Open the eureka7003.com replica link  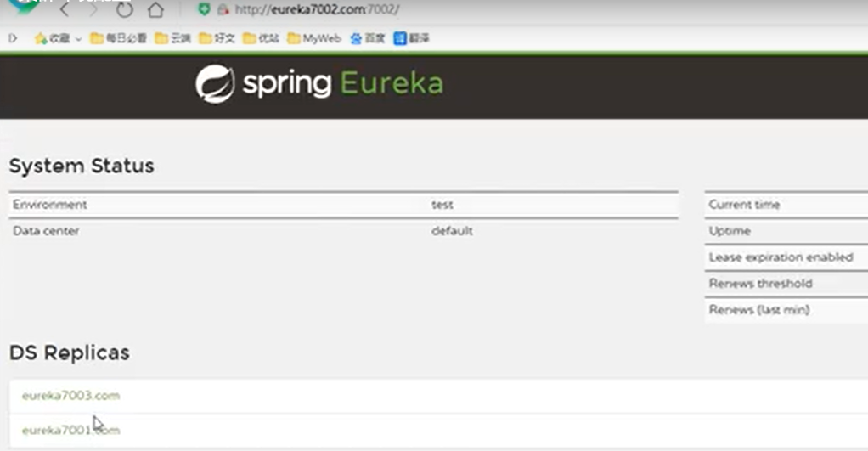70,396
